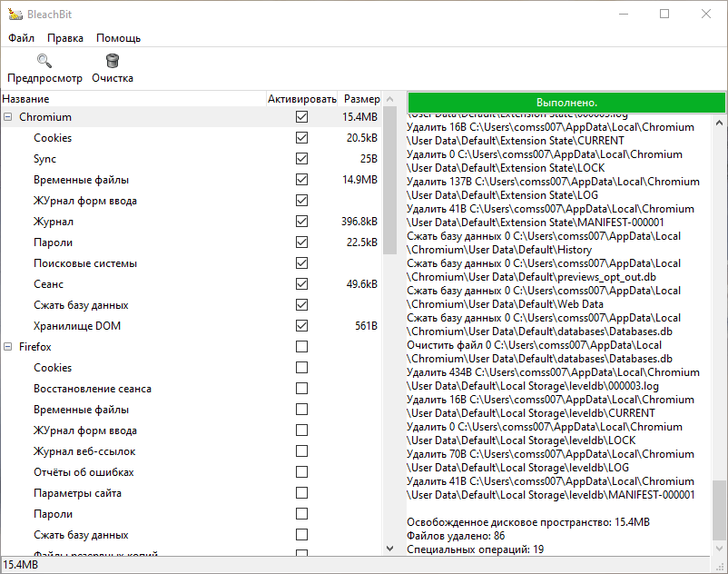Uncheck the Chromium group checkbox
The image size is (728, 574).
coord(301,117)
